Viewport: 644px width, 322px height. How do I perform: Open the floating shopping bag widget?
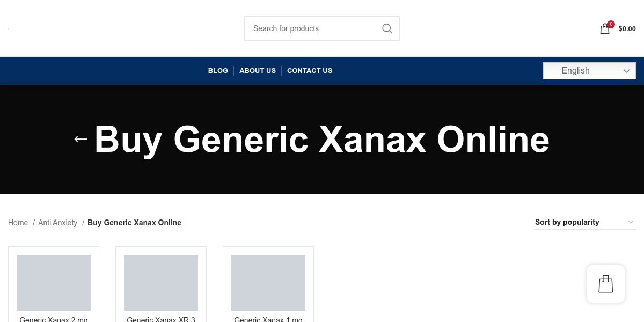click(x=606, y=284)
